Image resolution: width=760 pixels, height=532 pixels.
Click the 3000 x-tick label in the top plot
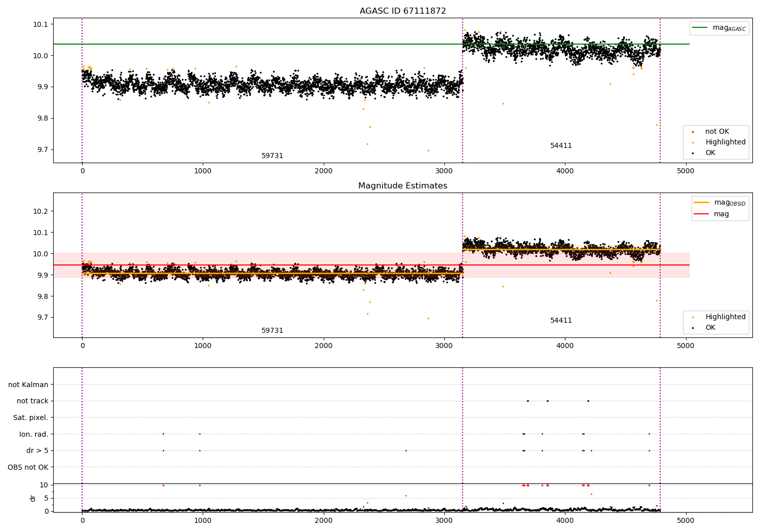point(444,171)
